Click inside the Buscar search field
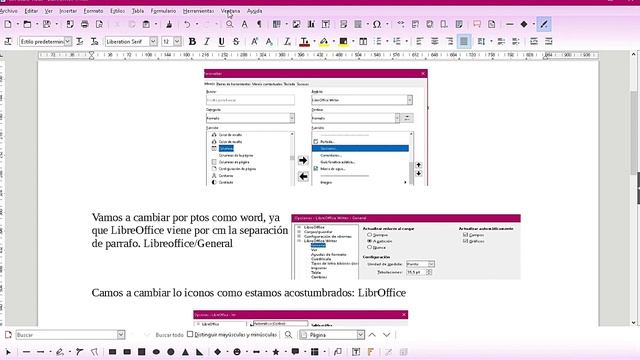This screenshot has width=640, height=360. click(66, 335)
